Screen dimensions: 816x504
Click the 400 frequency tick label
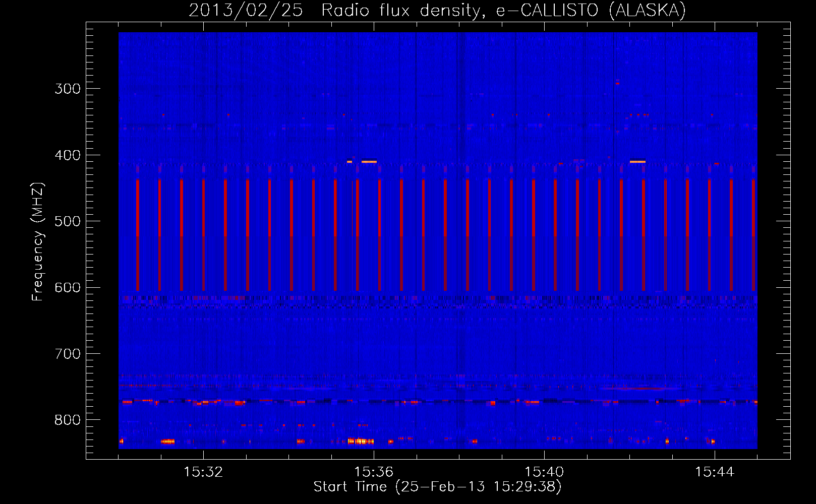68,155
